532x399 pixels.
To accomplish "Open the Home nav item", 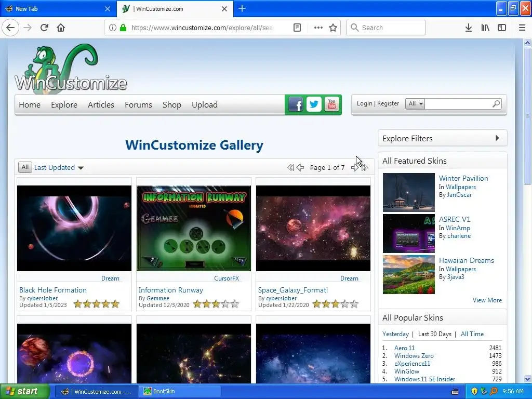I will coord(30,105).
